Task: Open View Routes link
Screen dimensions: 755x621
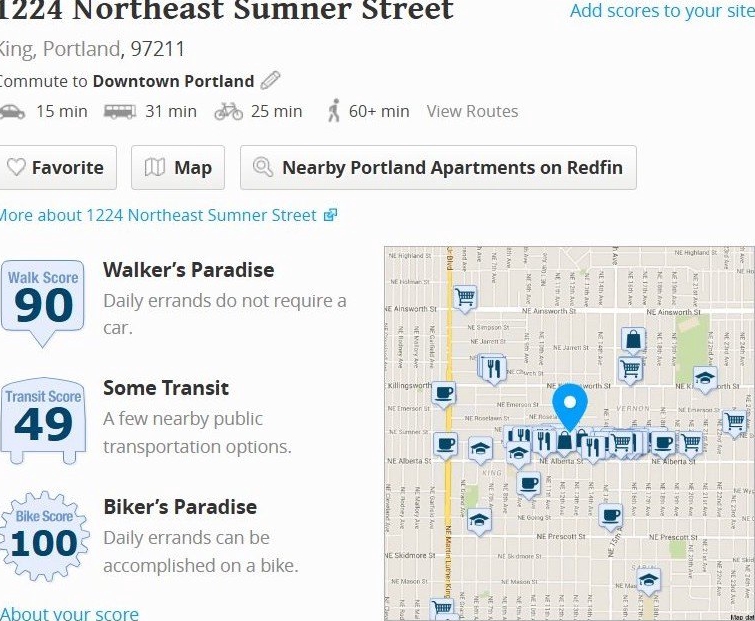Action: [472, 111]
